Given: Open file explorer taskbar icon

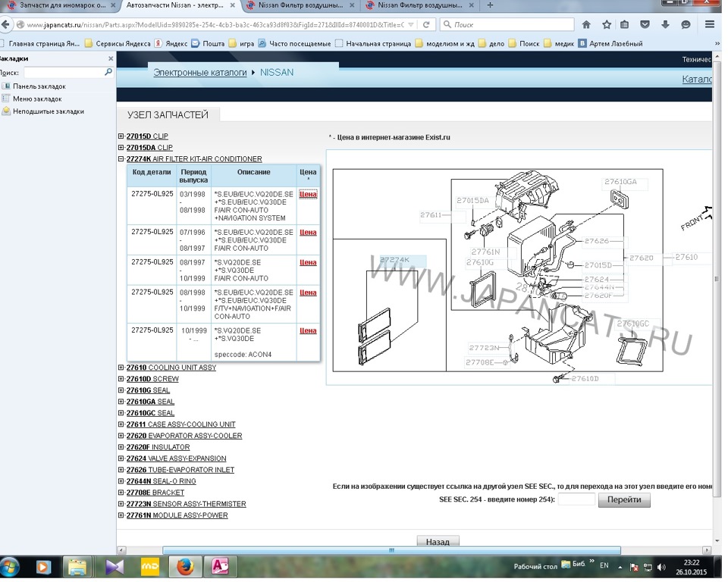Looking at the screenshot, I should coord(77,567).
